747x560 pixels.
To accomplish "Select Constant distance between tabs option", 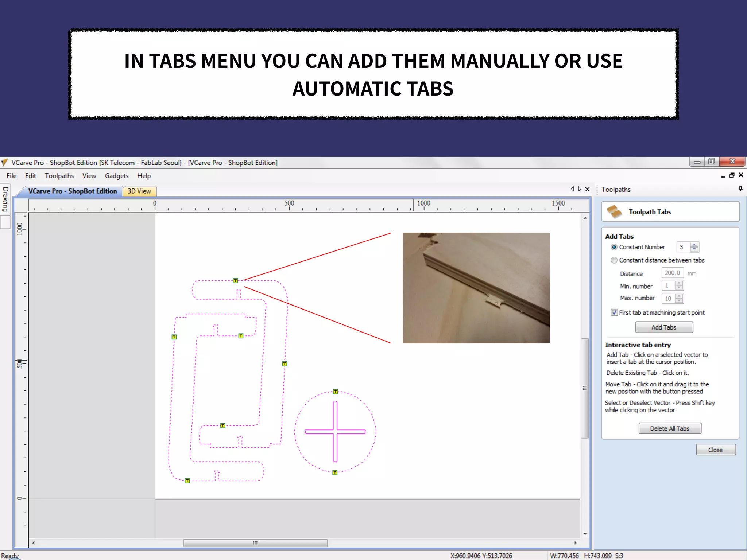I will coord(614,260).
